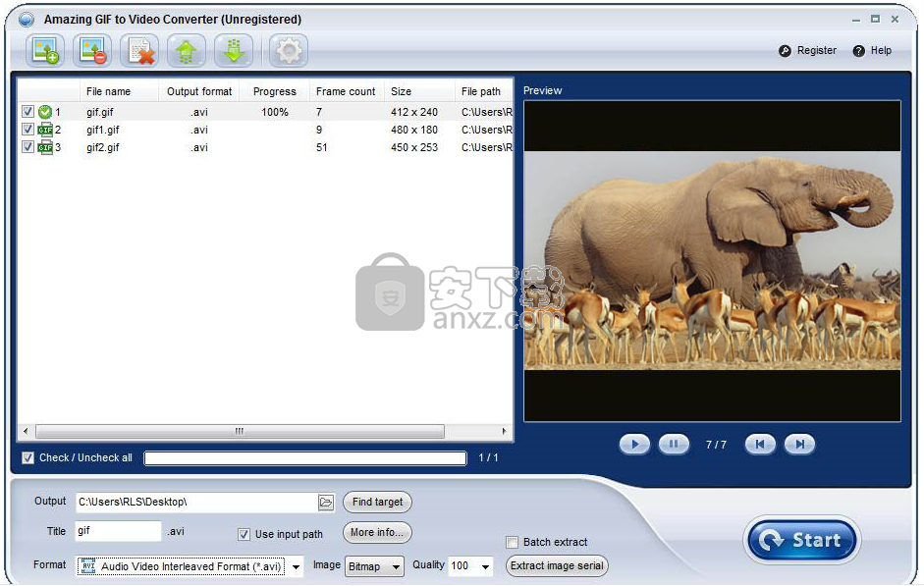Screen dimensions: 924x586
Task: Click the Output path input field
Action: click(196, 502)
